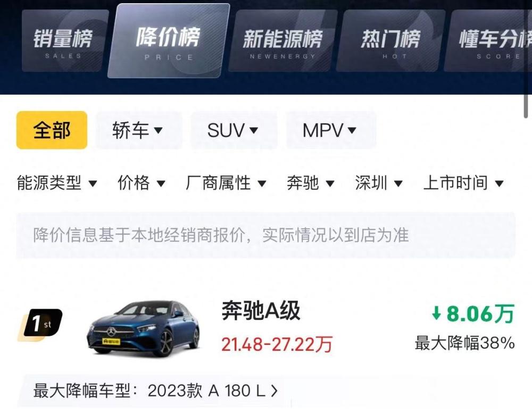Viewport: 532px width, 414px height.
Task: Switch to the 新能源榜 New Energy tab
Action: point(283,41)
